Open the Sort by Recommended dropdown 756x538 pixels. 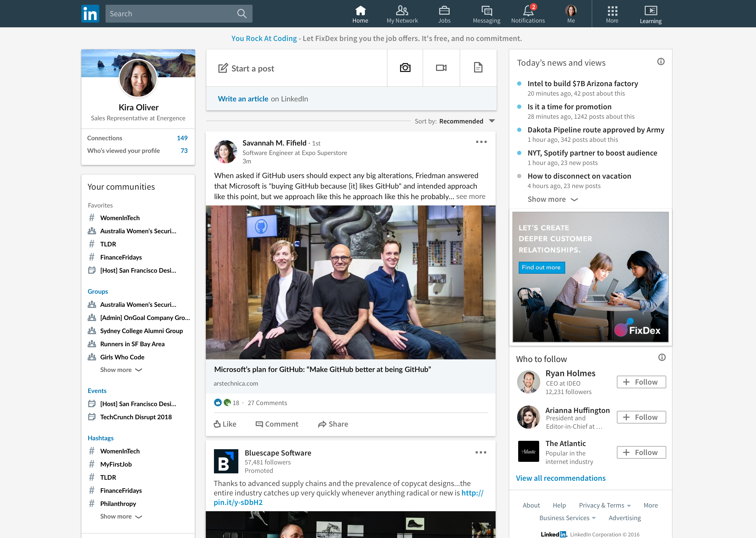(465, 121)
